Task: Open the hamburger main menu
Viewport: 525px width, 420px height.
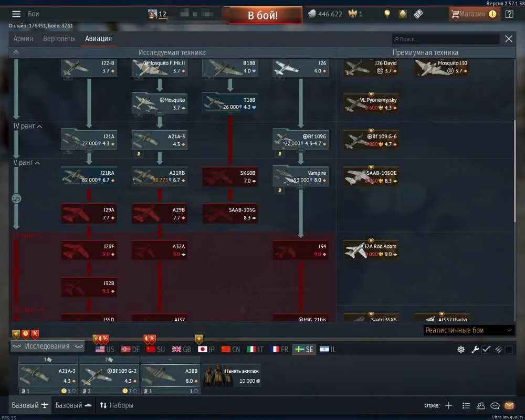Action: (x=16, y=14)
